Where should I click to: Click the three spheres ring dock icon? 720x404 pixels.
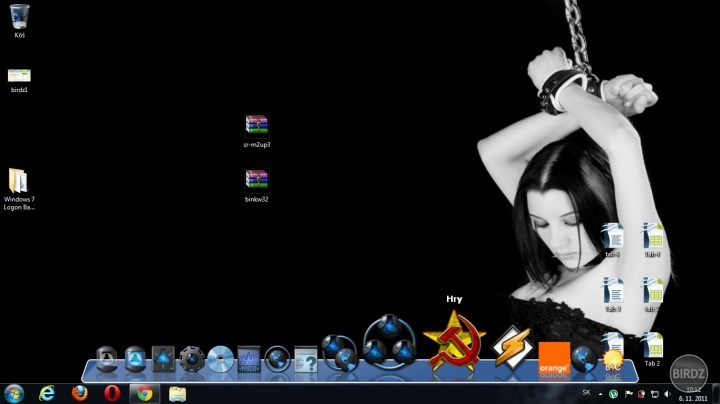[x=389, y=342]
